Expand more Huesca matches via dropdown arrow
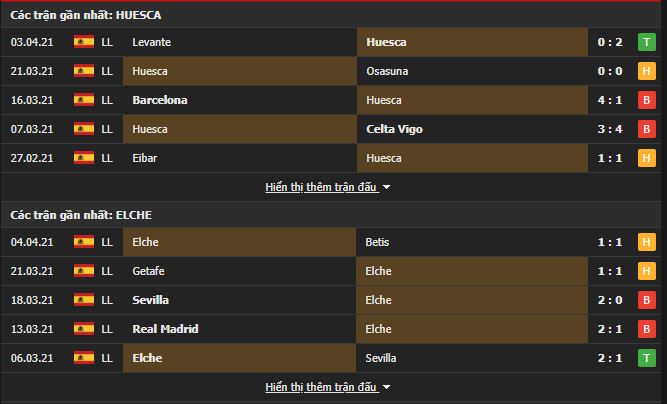 (386, 187)
